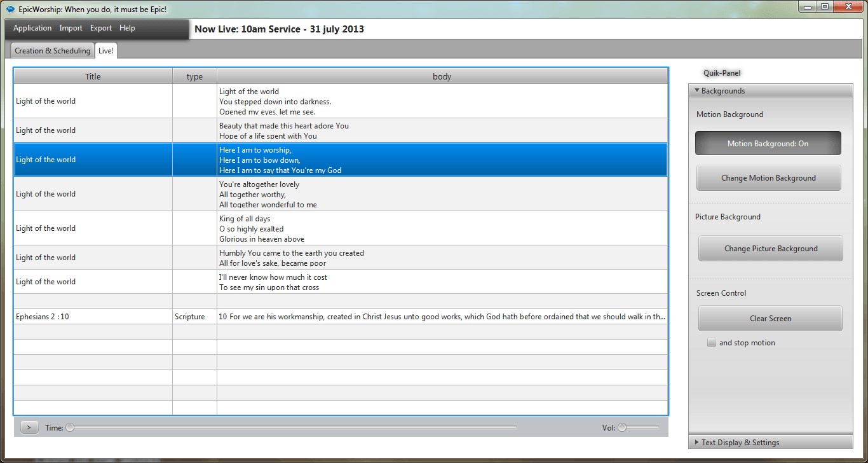Click Change Picture Background button
This screenshot has height=463, width=868.
pos(770,249)
